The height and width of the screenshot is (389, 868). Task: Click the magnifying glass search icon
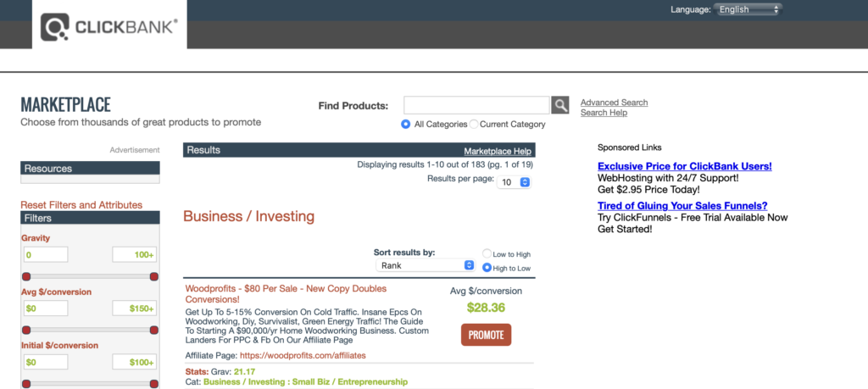click(559, 105)
